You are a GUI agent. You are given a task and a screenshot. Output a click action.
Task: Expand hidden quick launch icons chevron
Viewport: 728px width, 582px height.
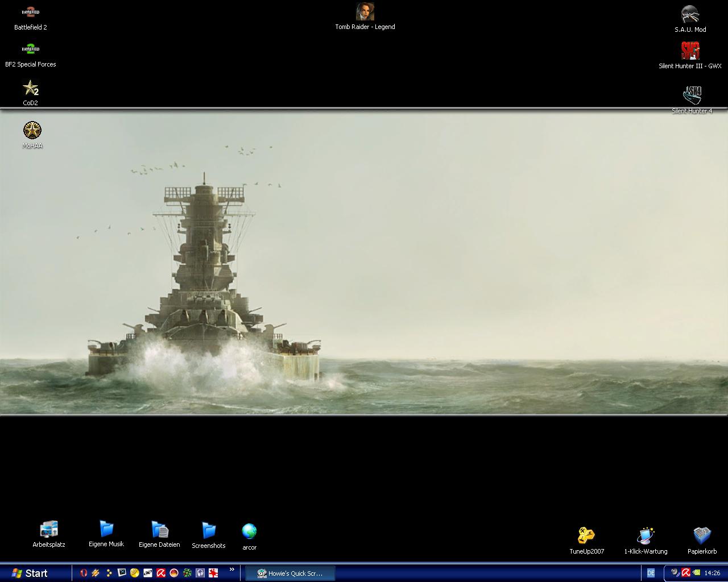(232, 569)
